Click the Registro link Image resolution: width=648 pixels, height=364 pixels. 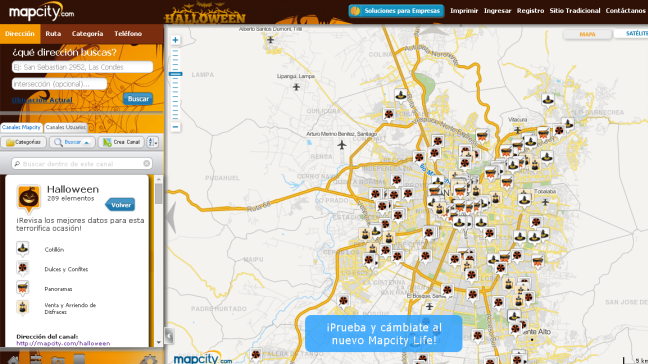(x=530, y=11)
